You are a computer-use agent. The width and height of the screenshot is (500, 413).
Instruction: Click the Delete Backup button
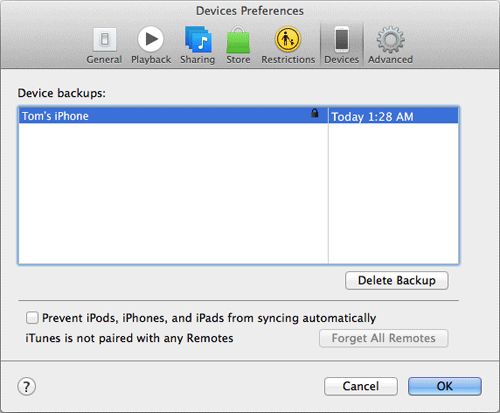tap(397, 280)
